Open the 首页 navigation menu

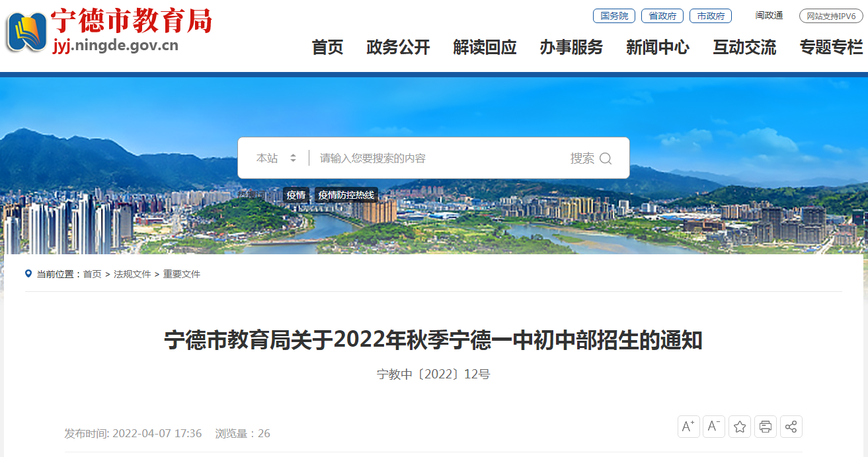[328, 48]
